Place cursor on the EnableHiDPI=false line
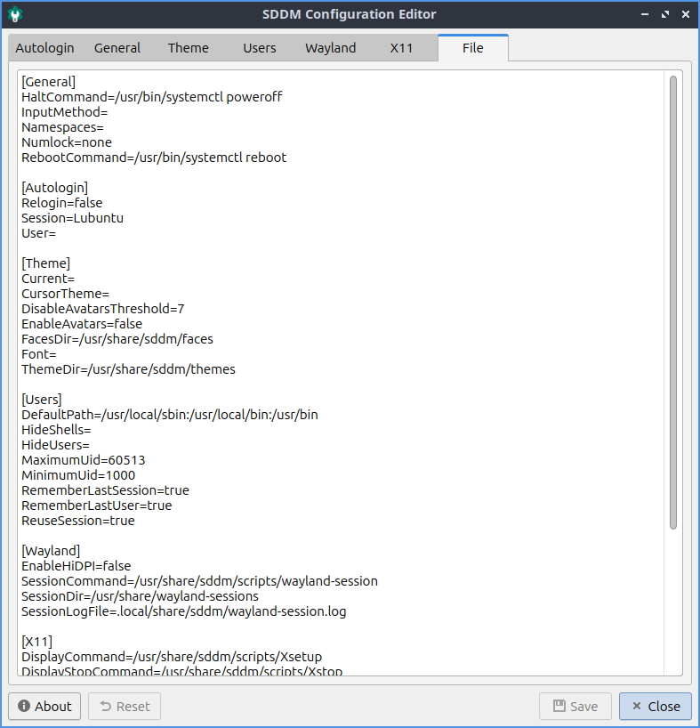 [76, 566]
